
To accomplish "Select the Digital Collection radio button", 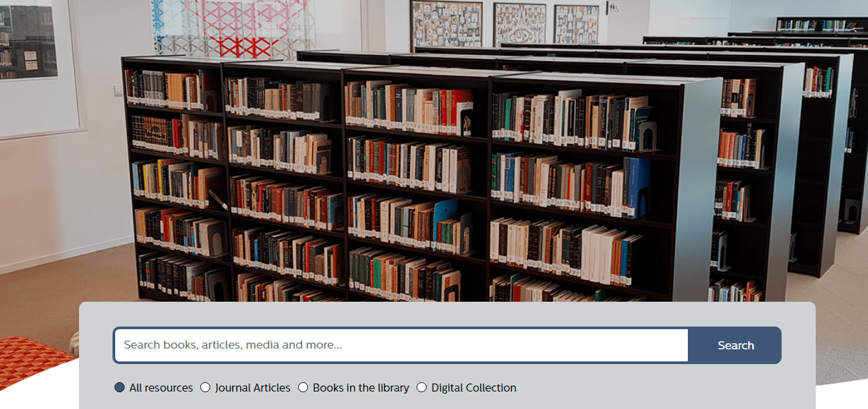I will (422, 388).
